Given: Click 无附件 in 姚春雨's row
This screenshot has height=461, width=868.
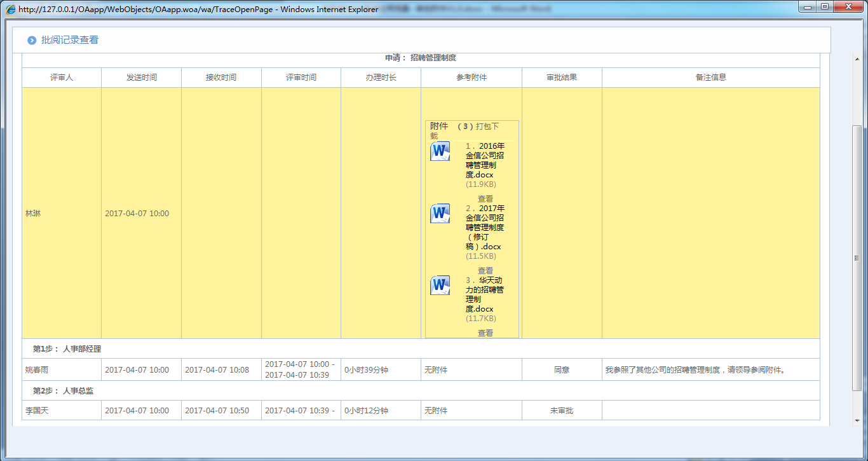Looking at the screenshot, I should pos(436,370).
